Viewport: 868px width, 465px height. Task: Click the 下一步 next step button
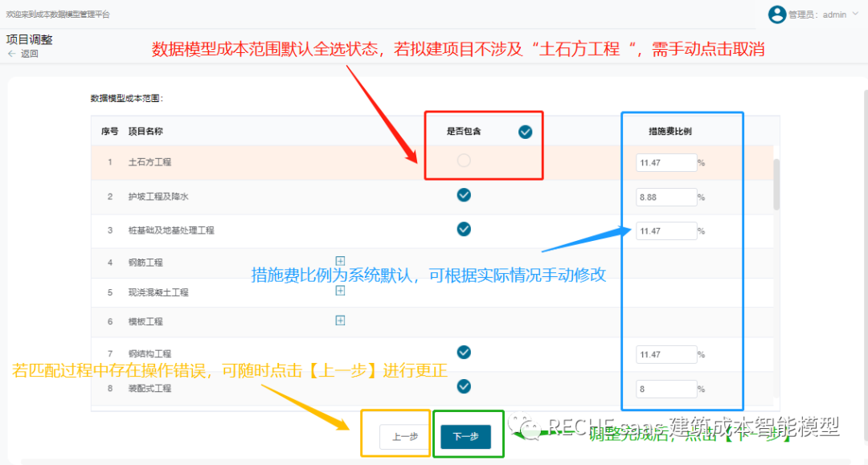tap(465, 437)
